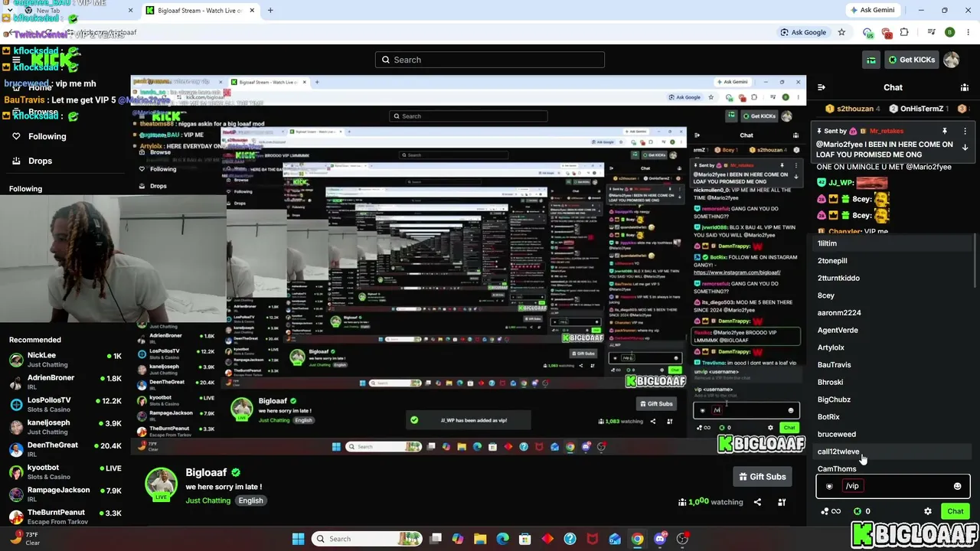
Task: Collapse the chat panel with the arrow icon
Action: coord(821,88)
